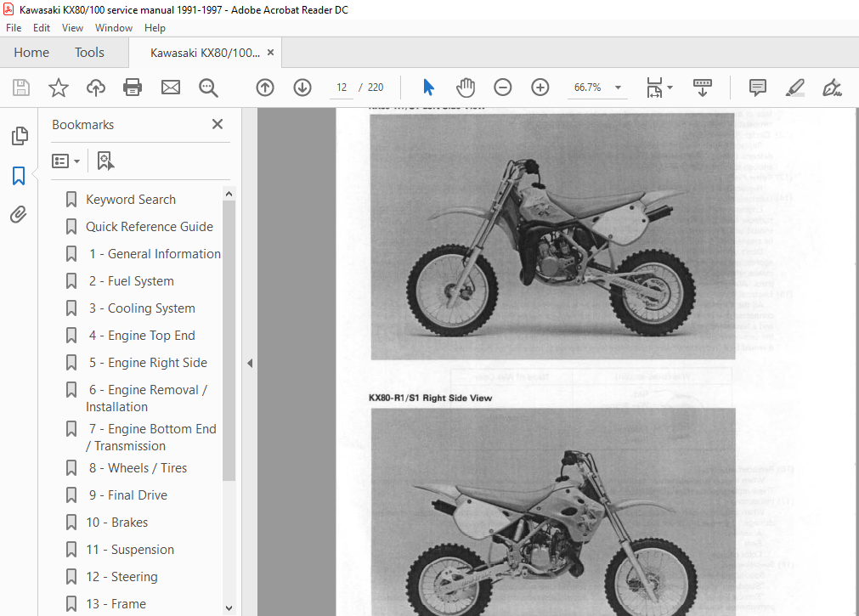Open the Window menu
The width and height of the screenshot is (859, 616).
[113, 28]
